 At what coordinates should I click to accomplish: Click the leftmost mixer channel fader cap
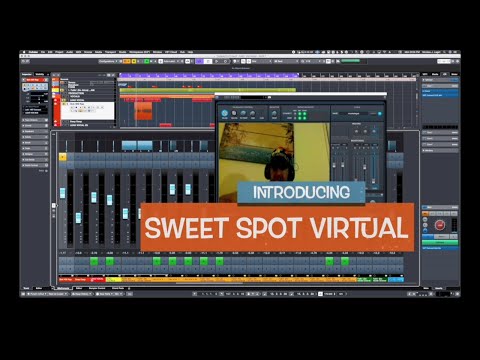(63, 193)
